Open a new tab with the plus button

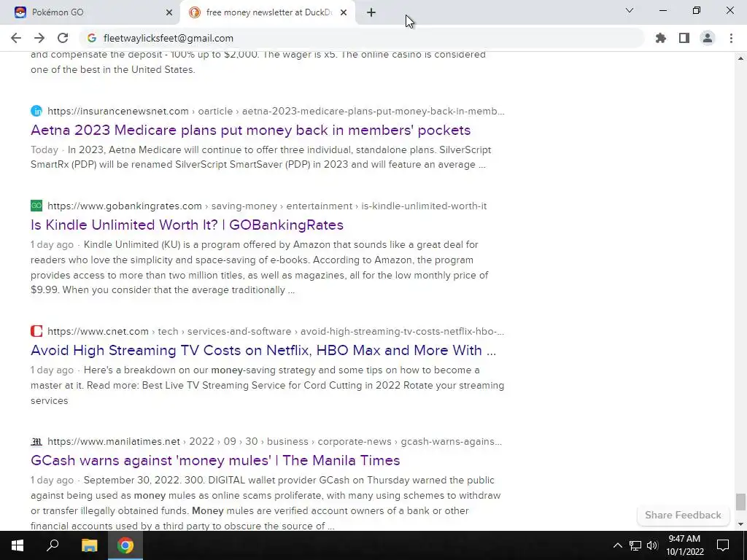pyautogui.click(x=371, y=13)
